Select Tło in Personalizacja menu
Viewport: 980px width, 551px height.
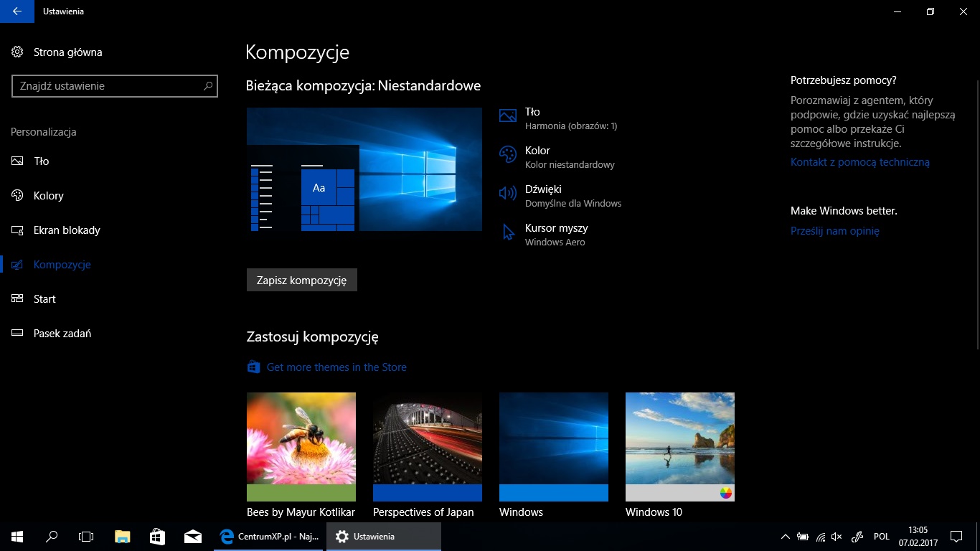pyautogui.click(x=42, y=161)
